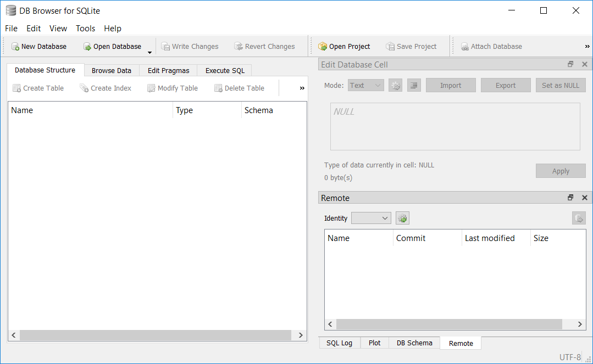This screenshot has width=593, height=364.
Task: Sort Remote list by Last modified column
Action: (x=496, y=238)
